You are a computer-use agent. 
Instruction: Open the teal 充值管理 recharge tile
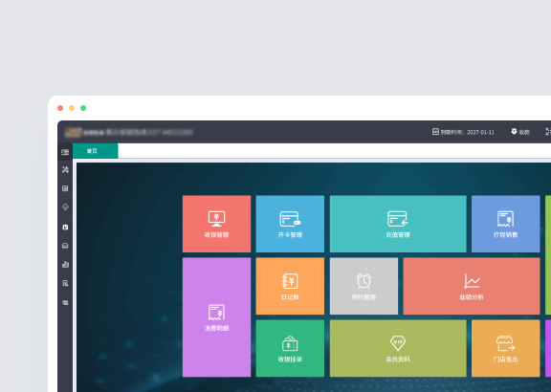pos(398,224)
